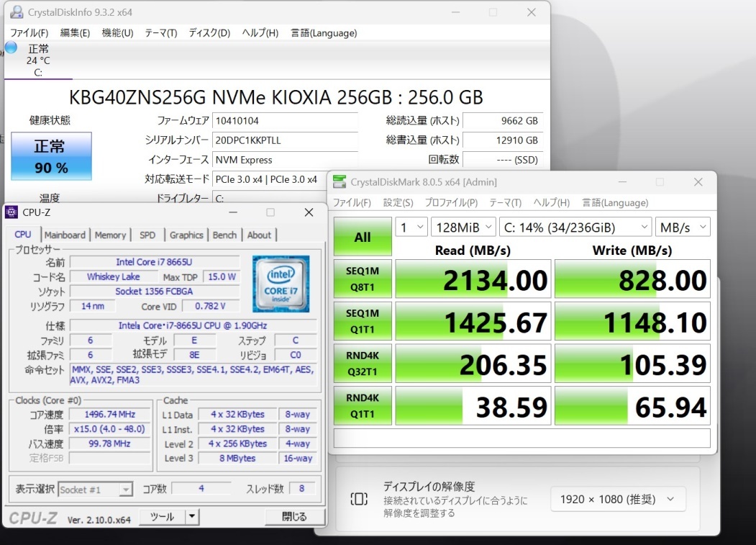756x545 pixels.
Task: Open the テーマ(T) menu in CrystalDiskMark
Action: pyautogui.click(x=505, y=203)
